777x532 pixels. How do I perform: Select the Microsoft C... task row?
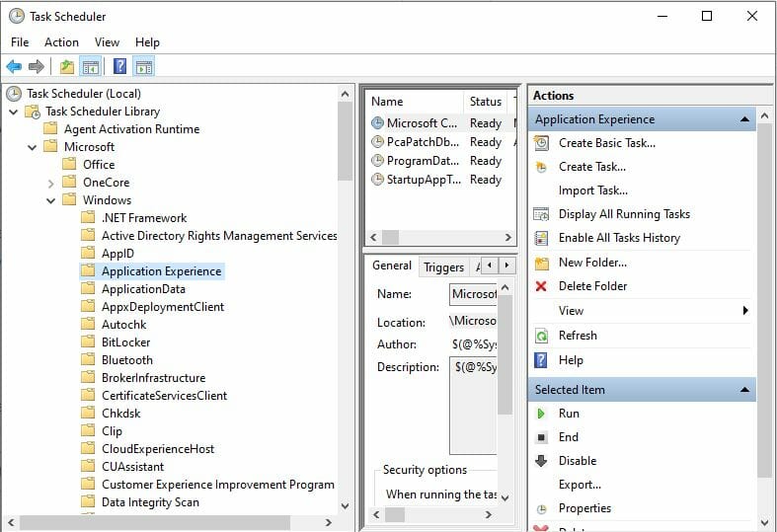tap(442, 123)
